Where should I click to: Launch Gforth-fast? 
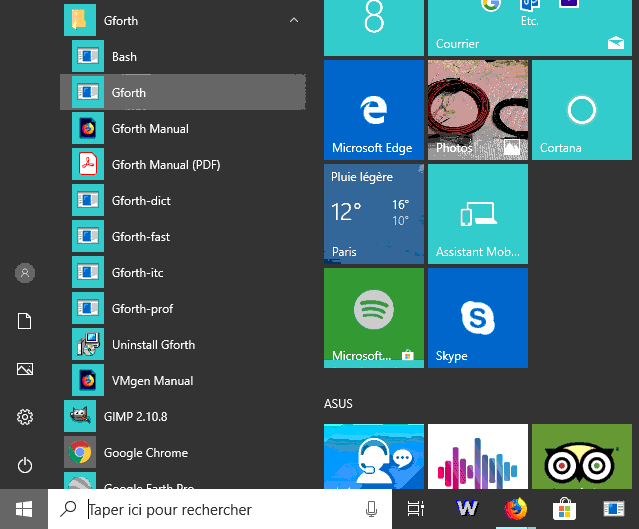(183, 236)
